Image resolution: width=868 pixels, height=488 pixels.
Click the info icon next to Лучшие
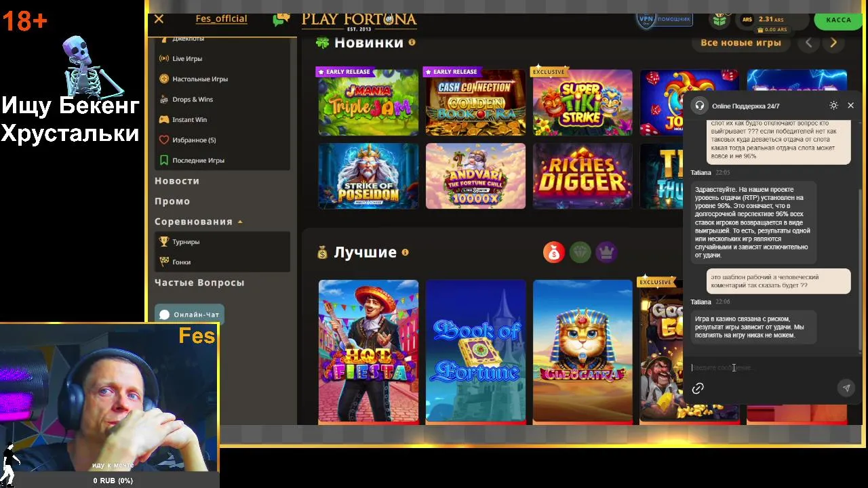405,252
